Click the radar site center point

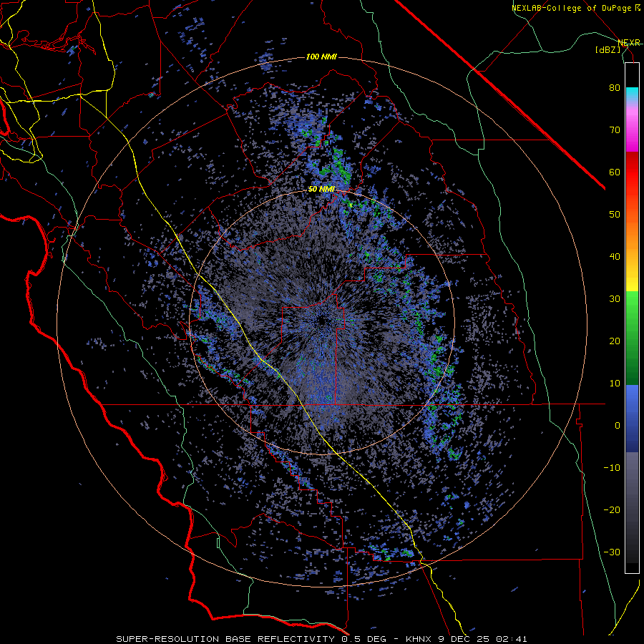(x=322, y=321)
